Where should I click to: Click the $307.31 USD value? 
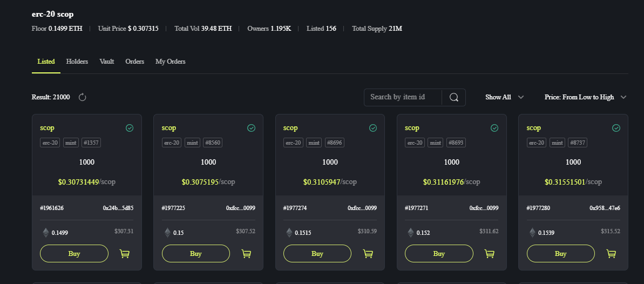[x=124, y=232]
